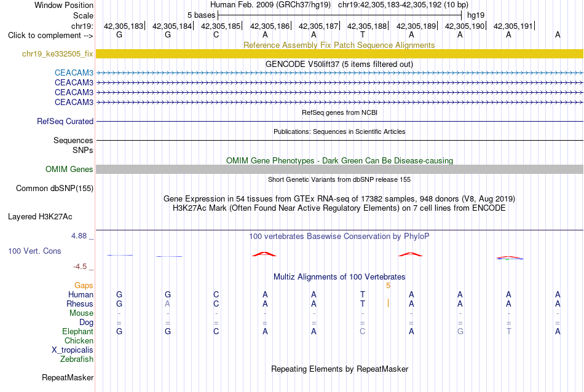
Task: Click the Window Position label
Action: pyautogui.click(x=64, y=5)
